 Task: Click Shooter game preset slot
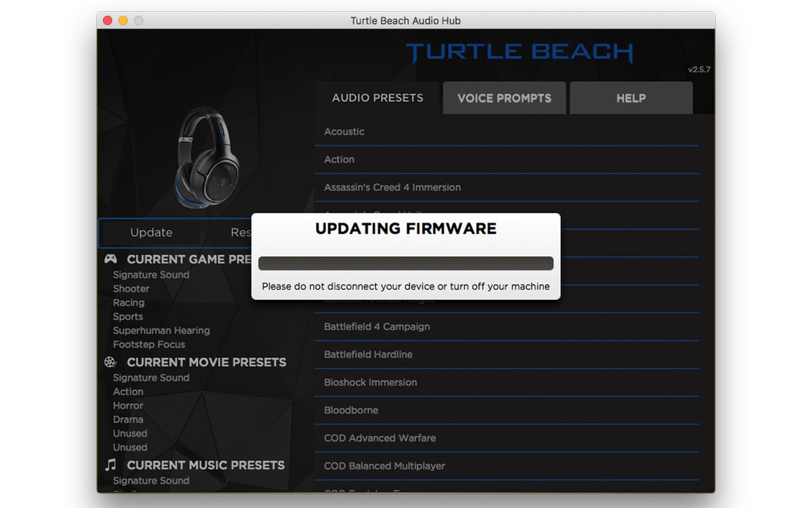pyautogui.click(x=131, y=289)
